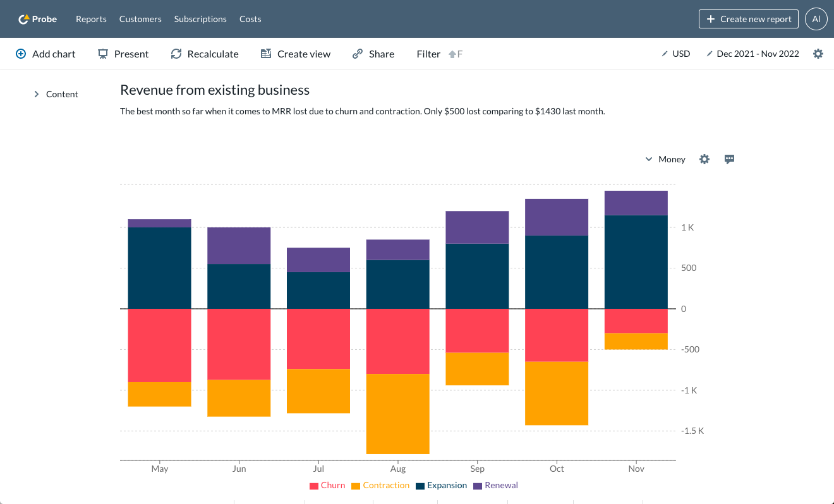This screenshot has width=834, height=504.
Task: Open the Customers menu
Action: [x=140, y=19]
